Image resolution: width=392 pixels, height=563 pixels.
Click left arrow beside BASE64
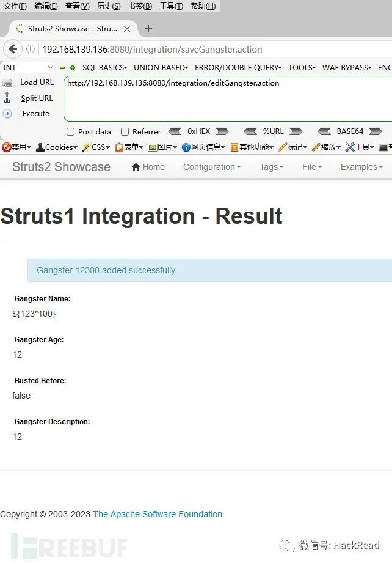pyautogui.click(x=324, y=131)
